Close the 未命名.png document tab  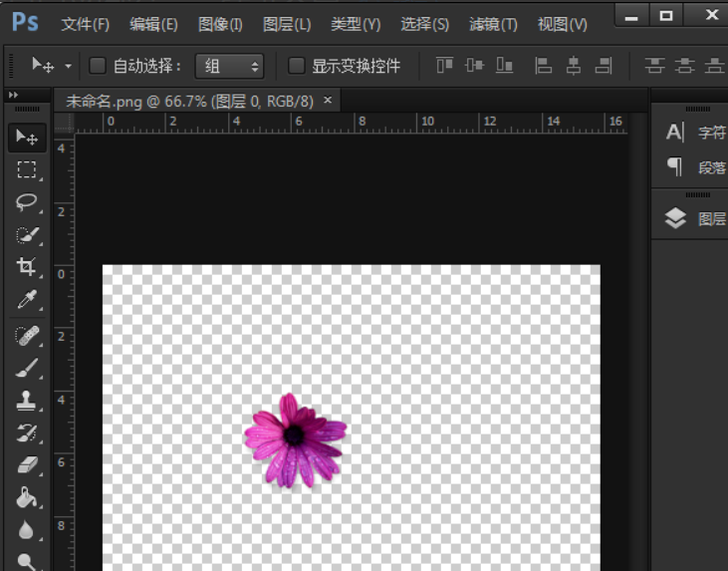[x=328, y=100]
